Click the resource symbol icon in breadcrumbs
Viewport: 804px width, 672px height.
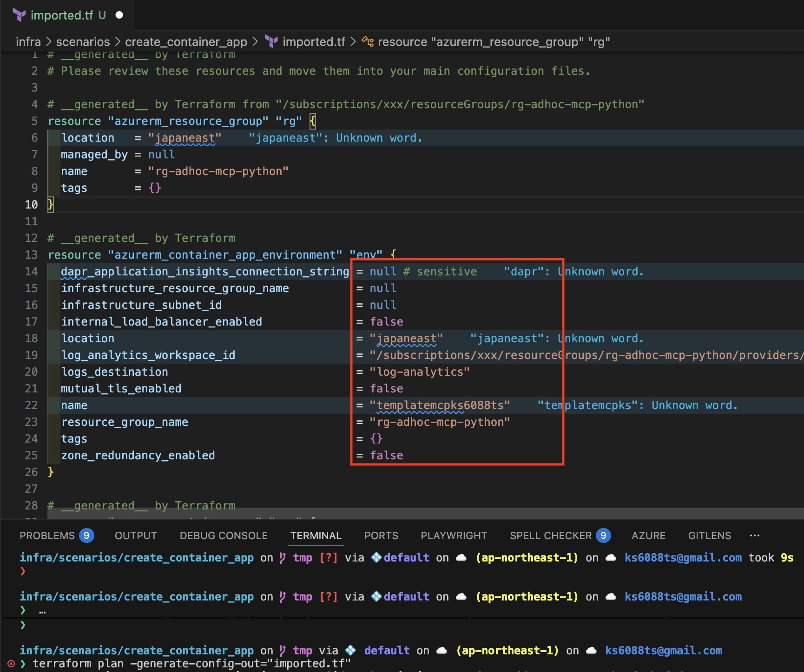[x=368, y=42]
